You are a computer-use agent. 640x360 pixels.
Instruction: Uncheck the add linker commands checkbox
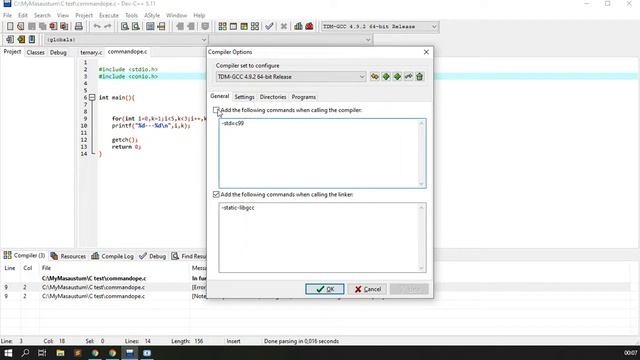point(216,195)
